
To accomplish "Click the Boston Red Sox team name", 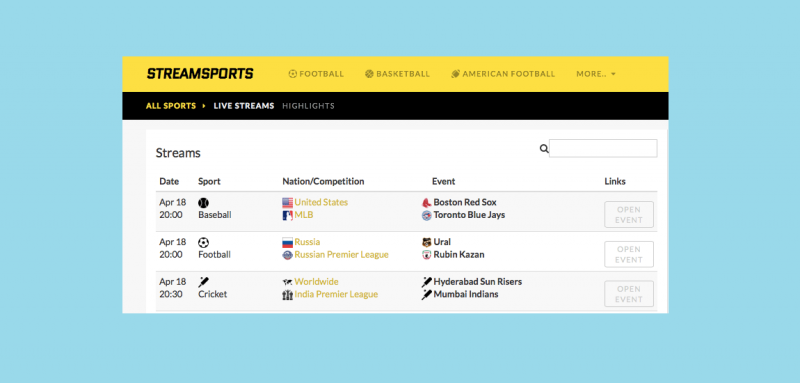I will [465, 202].
